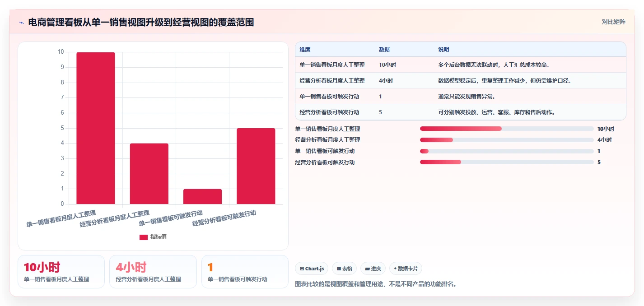The image size is (644, 306).
Task: Click the y-axis label 10
Action: [x=61, y=52]
